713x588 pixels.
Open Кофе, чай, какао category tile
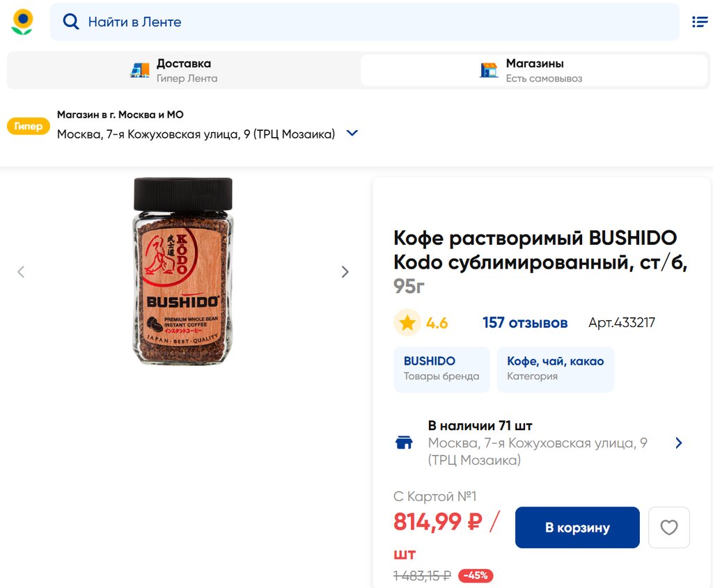tap(555, 368)
